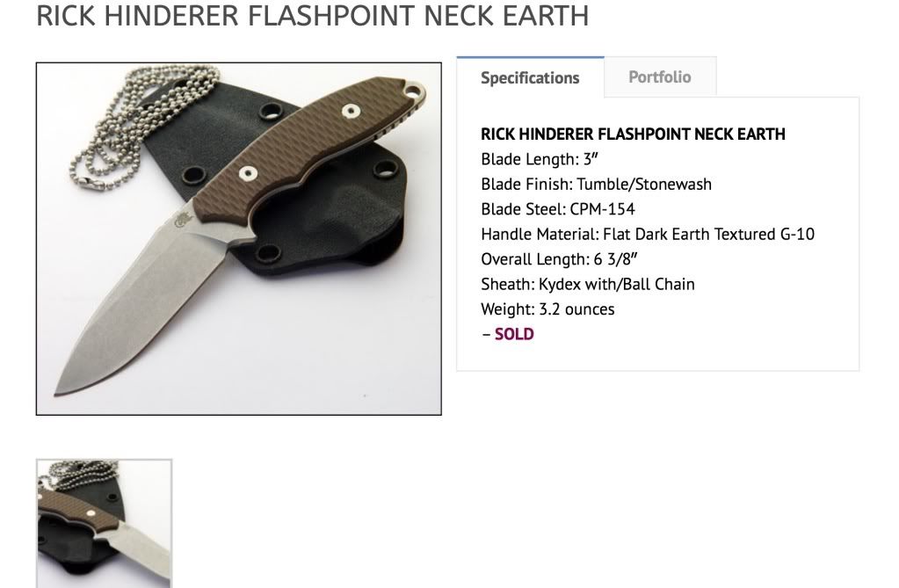Click the Blade Steel: CPM-154 line
This screenshot has width=899, height=588.
558,209
